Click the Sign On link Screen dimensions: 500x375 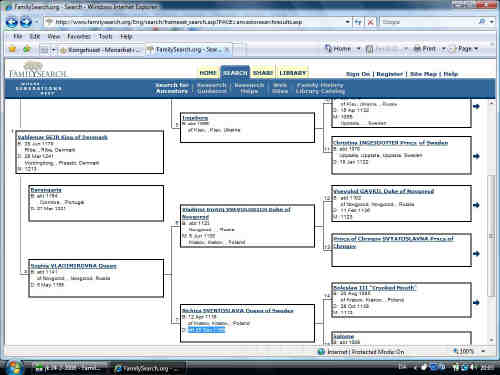tap(358, 74)
